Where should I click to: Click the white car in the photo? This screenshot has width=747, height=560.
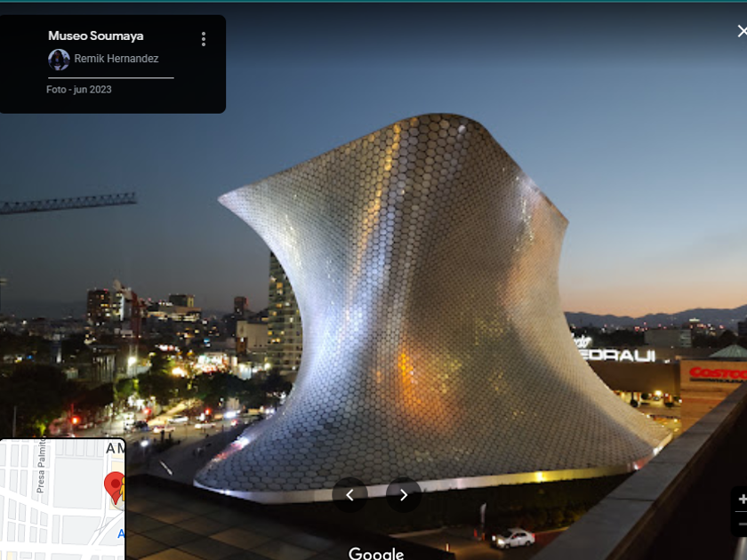[x=513, y=538]
